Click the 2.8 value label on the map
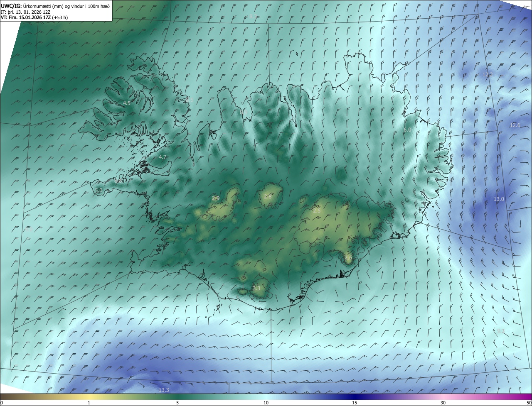This screenshot has width=532, height=406. pos(268,196)
